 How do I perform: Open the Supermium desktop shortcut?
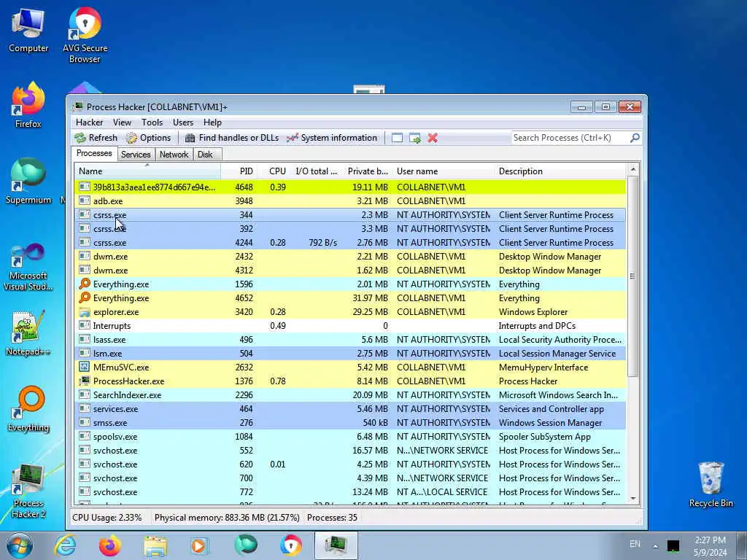[28, 181]
